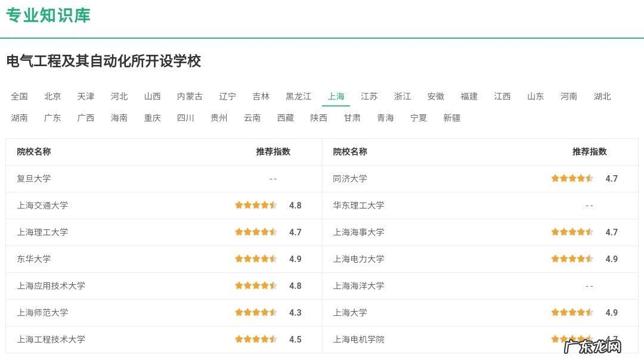Click the 专业知识库 header title
This screenshot has width=644, height=364.
(48, 17)
